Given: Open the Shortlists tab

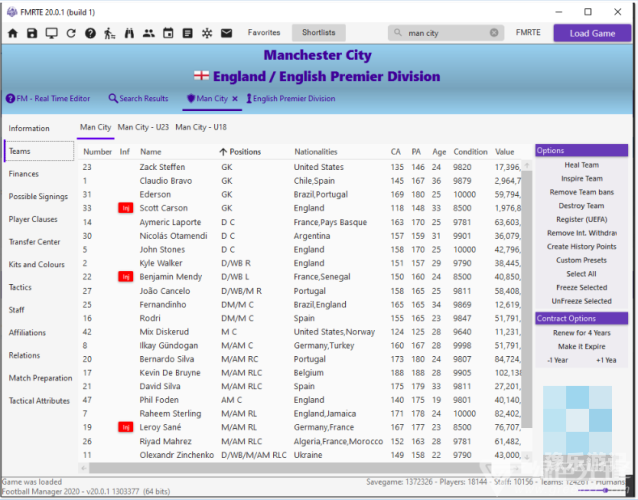Looking at the screenshot, I should (319, 33).
